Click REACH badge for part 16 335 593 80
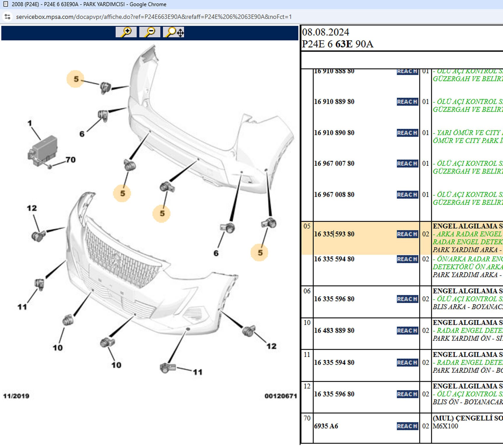The height and width of the screenshot is (448, 503). tap(407, 234)
